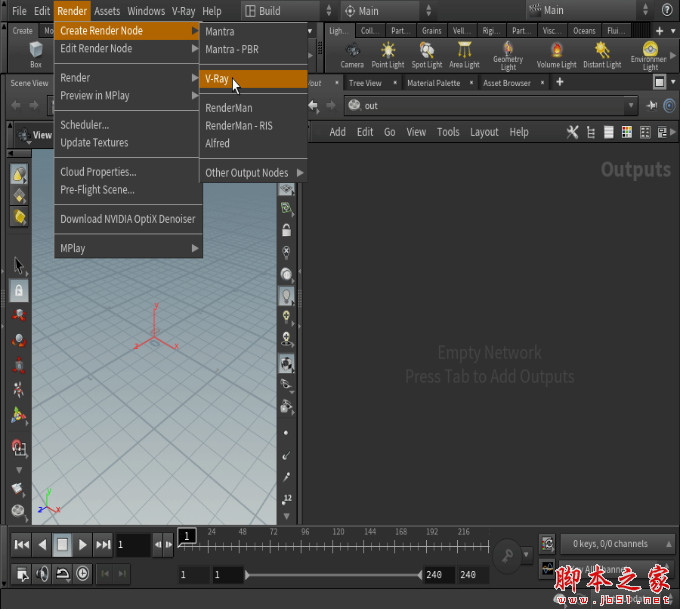
Task: Open the color palette icon in network editor
Action: [x=627, y=132]
